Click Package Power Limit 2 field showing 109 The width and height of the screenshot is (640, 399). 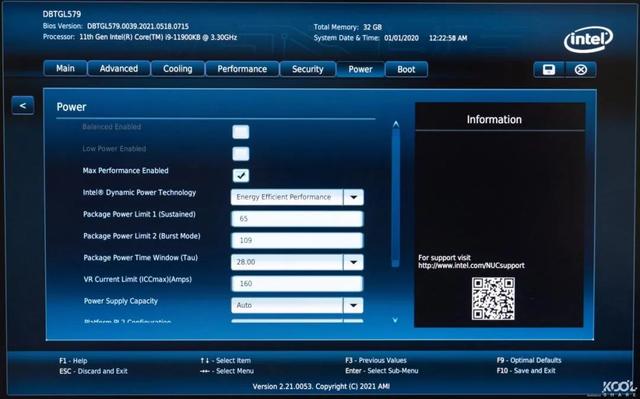297,240
